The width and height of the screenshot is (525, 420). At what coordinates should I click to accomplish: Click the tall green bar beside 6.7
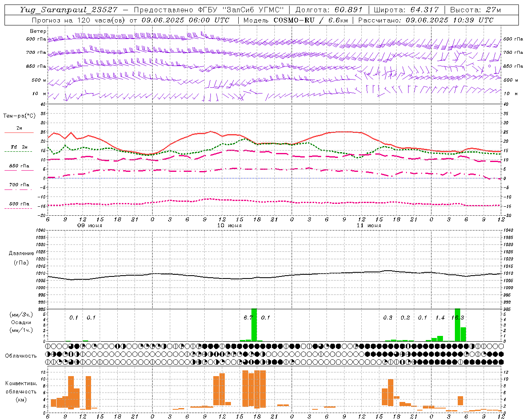pyautogui.click(x=254, y=325)
